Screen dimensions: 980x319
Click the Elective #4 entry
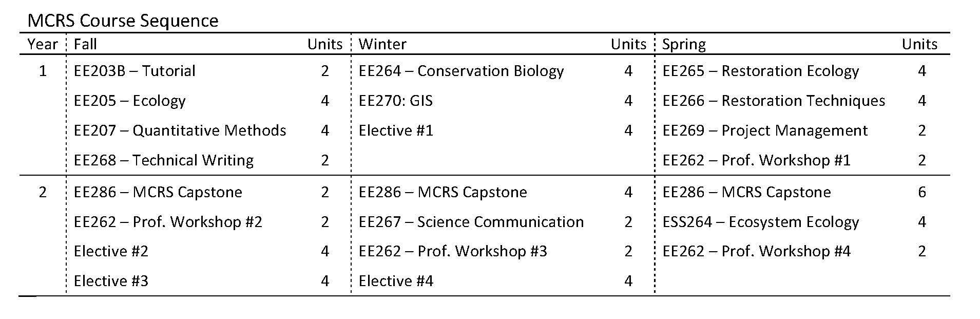[x=396, y=281]
